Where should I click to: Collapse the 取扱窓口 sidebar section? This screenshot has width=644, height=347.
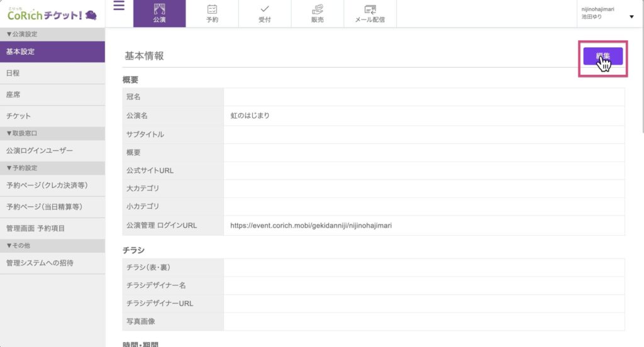pyautogui.click(x=22, y=133)
